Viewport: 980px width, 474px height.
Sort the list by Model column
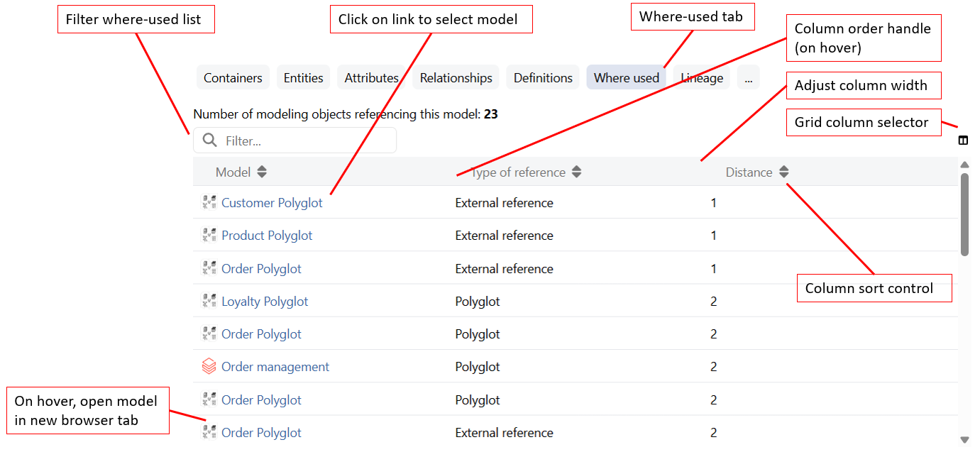click(x=262, y=172)
